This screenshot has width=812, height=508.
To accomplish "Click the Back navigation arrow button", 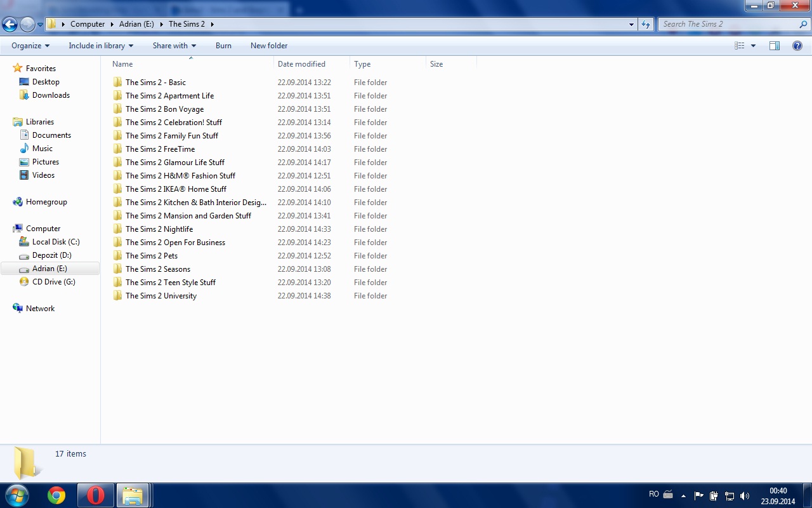I will pyautogui.click(x=10, y=24).
